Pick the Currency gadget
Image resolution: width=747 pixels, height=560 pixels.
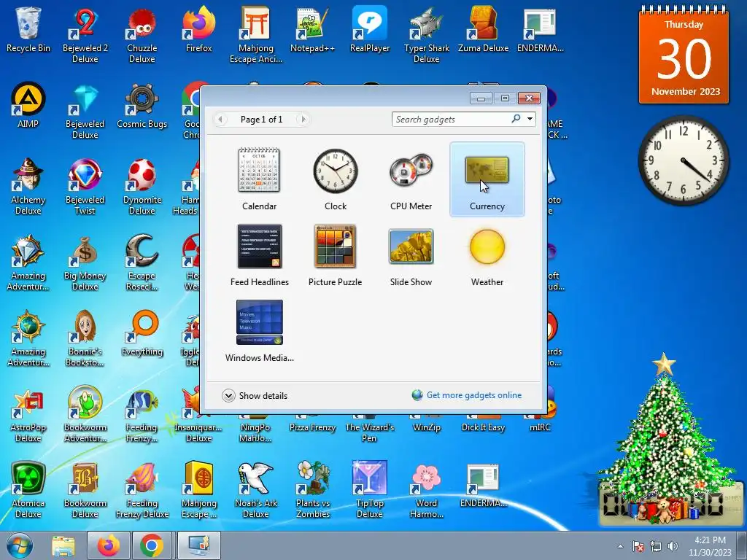point(487,179)
